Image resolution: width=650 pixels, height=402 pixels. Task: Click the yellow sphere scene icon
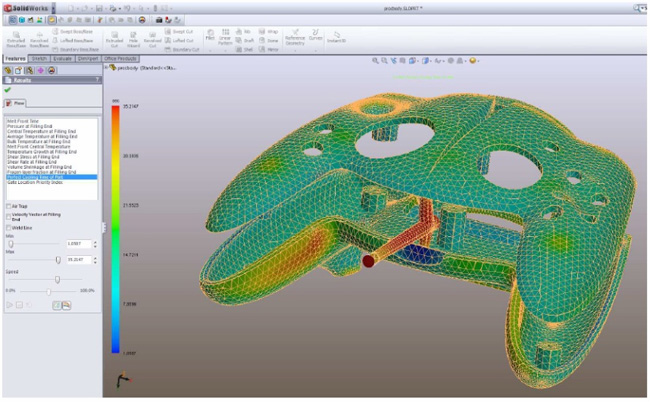(473, 61)
